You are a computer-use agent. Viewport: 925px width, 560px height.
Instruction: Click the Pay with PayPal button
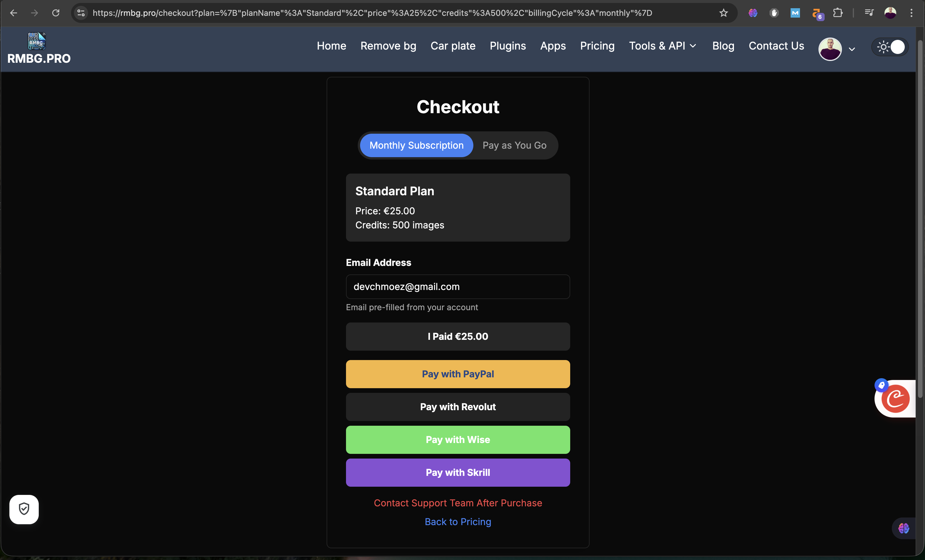(x=458, y=374)
